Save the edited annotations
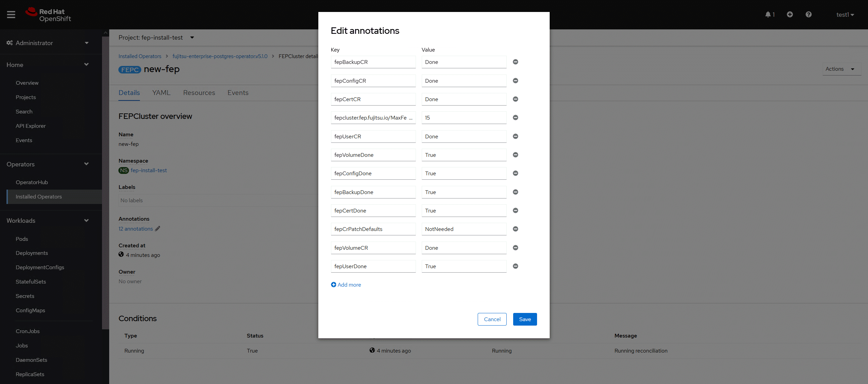The width and height of the screenshot is (868, 384). click(x=525, y=319)
